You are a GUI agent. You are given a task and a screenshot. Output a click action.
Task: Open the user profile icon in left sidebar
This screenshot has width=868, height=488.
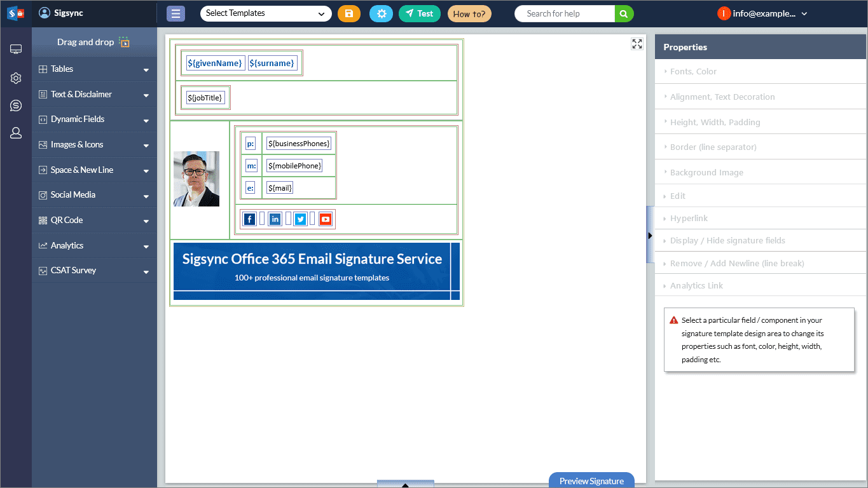pos(16,133)
